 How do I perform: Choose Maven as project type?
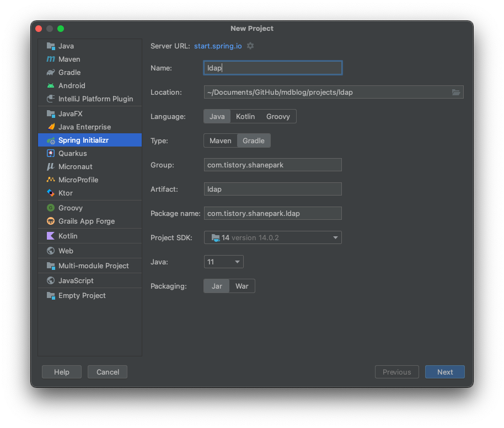click(x=220, y=140)
